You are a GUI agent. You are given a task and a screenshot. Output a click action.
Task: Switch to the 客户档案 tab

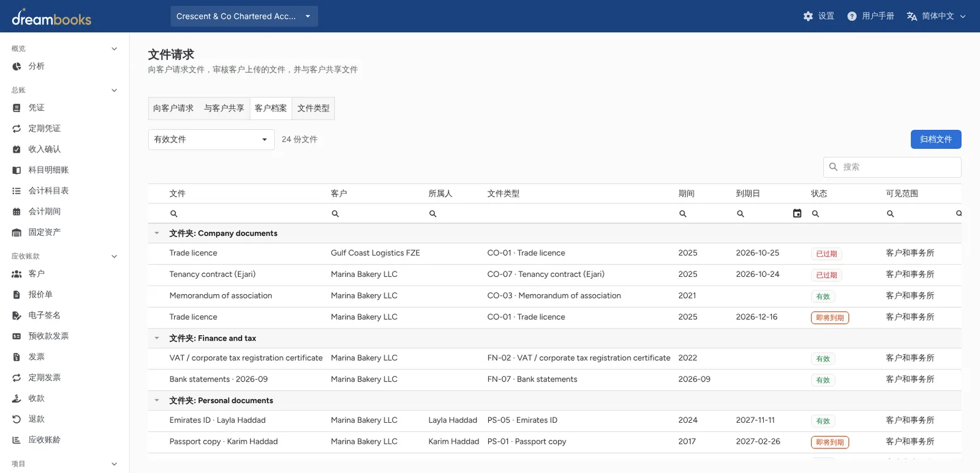coord(271,108)
